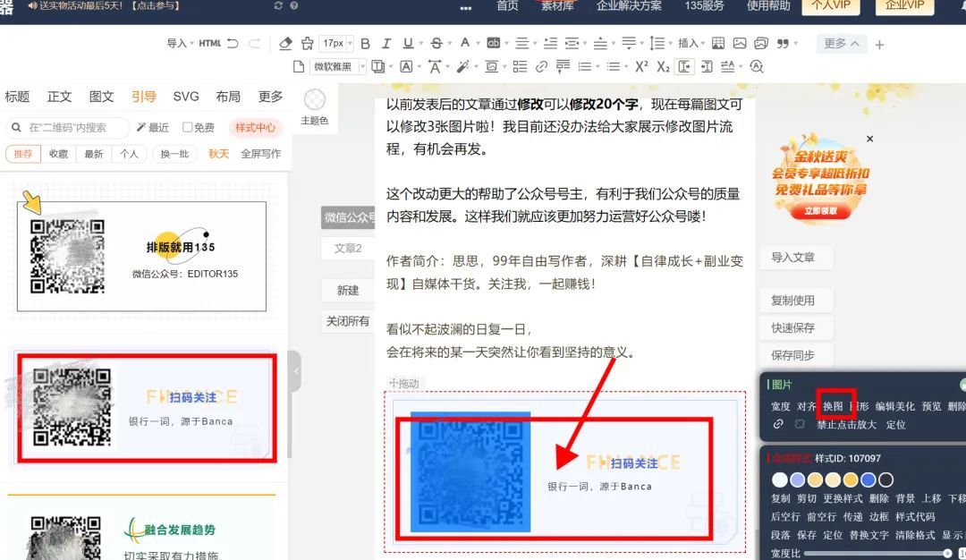This screenshot has height=560, width=966.
Task: Click the 个人VIP button
Action: [x=830, y=6]
